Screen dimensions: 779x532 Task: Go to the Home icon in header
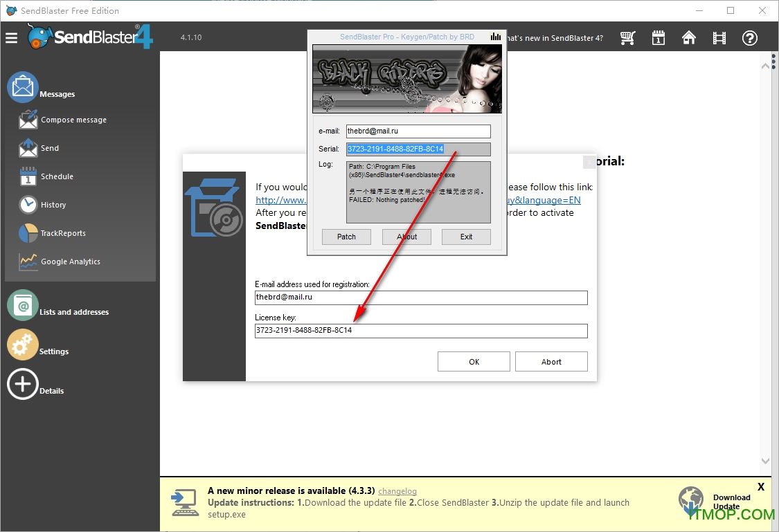(689, 38)
